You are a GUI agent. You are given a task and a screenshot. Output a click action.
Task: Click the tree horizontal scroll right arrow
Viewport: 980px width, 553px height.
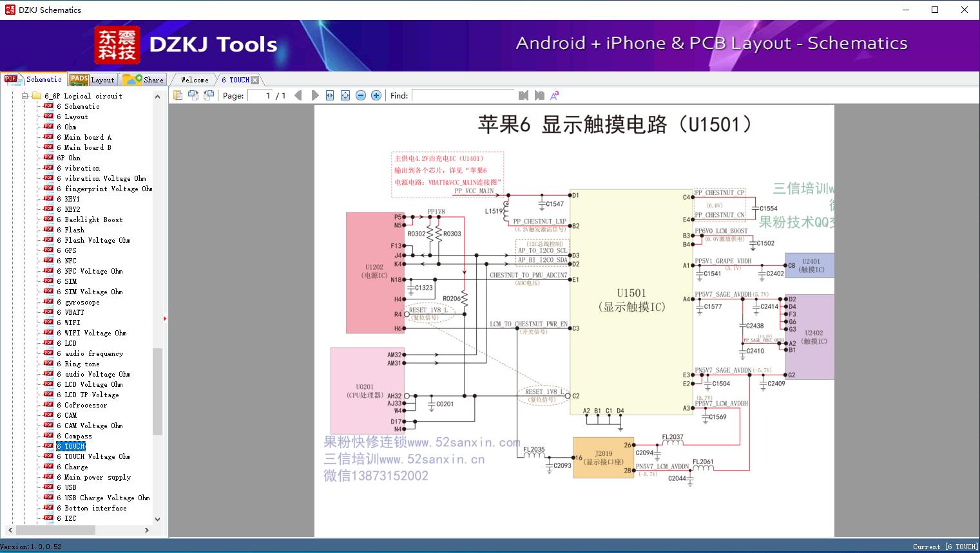(x=147, y=530)
